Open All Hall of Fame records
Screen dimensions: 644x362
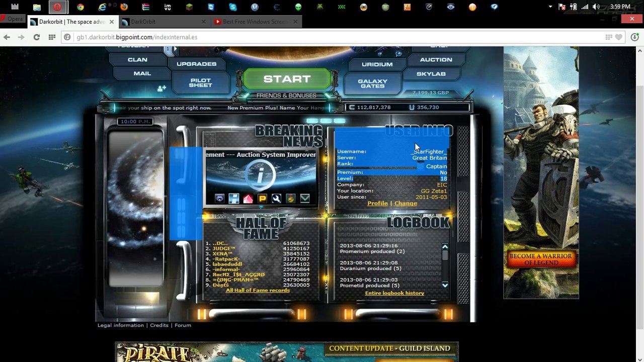(258, 290)
